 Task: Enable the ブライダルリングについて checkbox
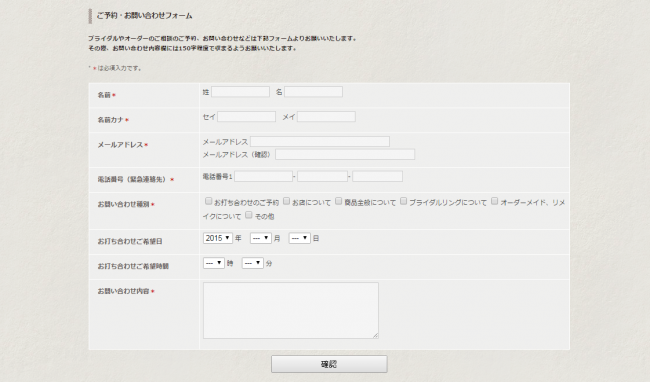(x=403, y=201)
